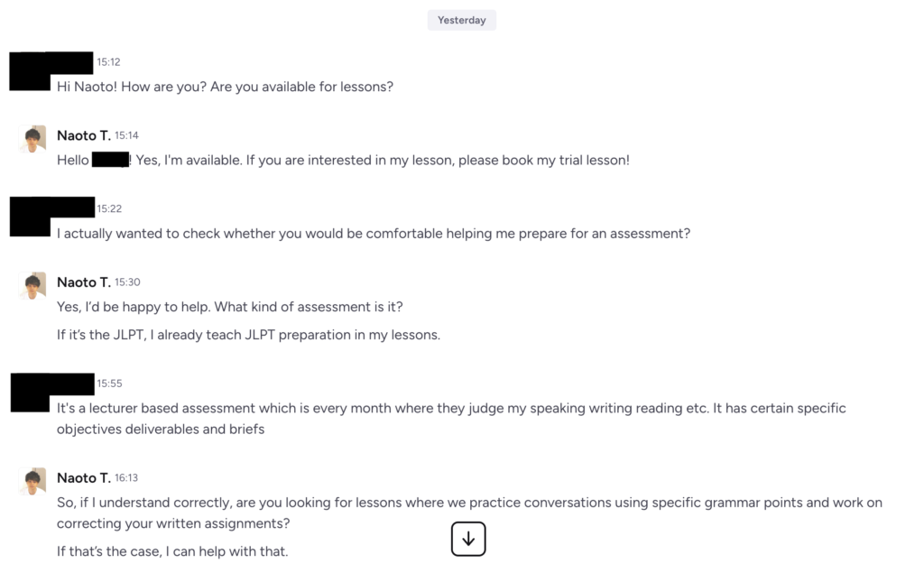Open Naoto T. avatar at 15:14 message

32,139
